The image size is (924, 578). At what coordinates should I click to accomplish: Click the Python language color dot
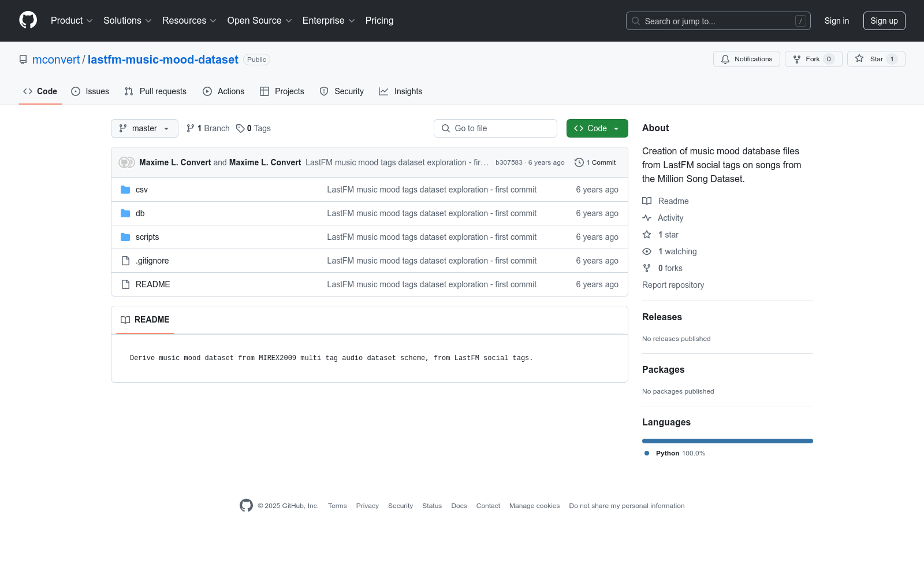(647, 453)
